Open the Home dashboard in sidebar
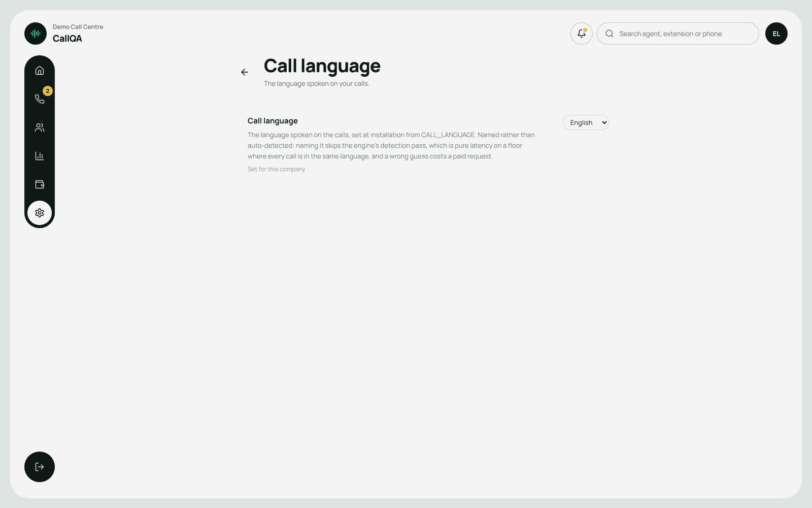 [x=40, y=71]
